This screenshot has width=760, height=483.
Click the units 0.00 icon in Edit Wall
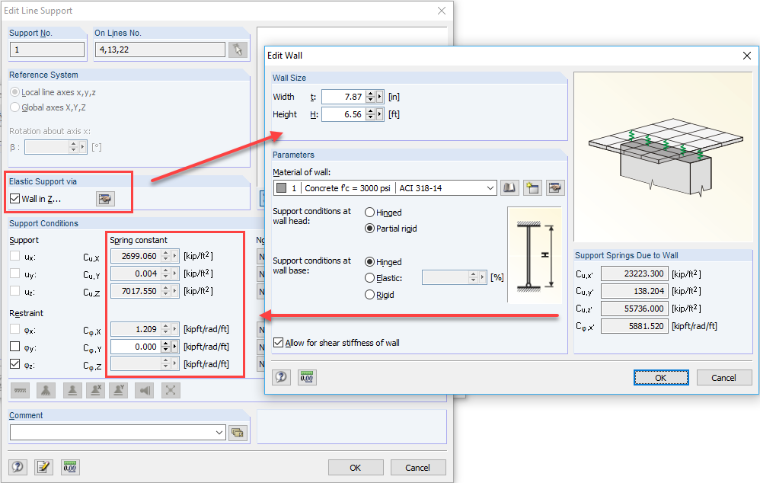tap(307, 377)
